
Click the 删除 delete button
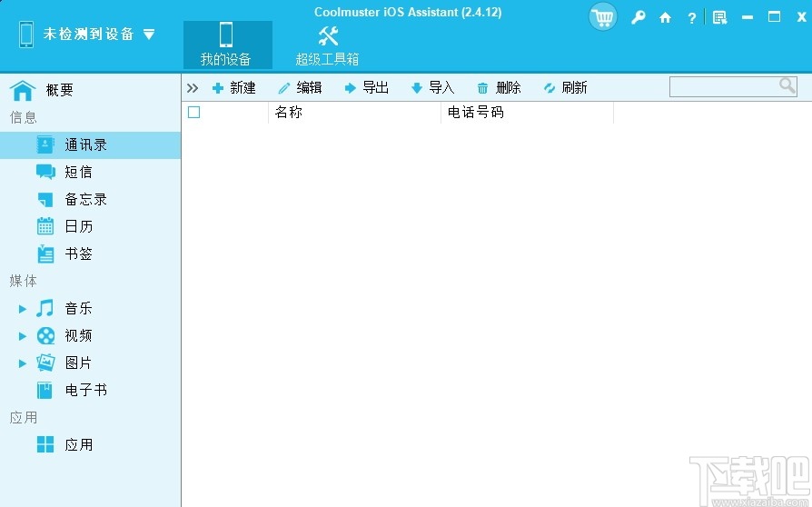(500, 88)
